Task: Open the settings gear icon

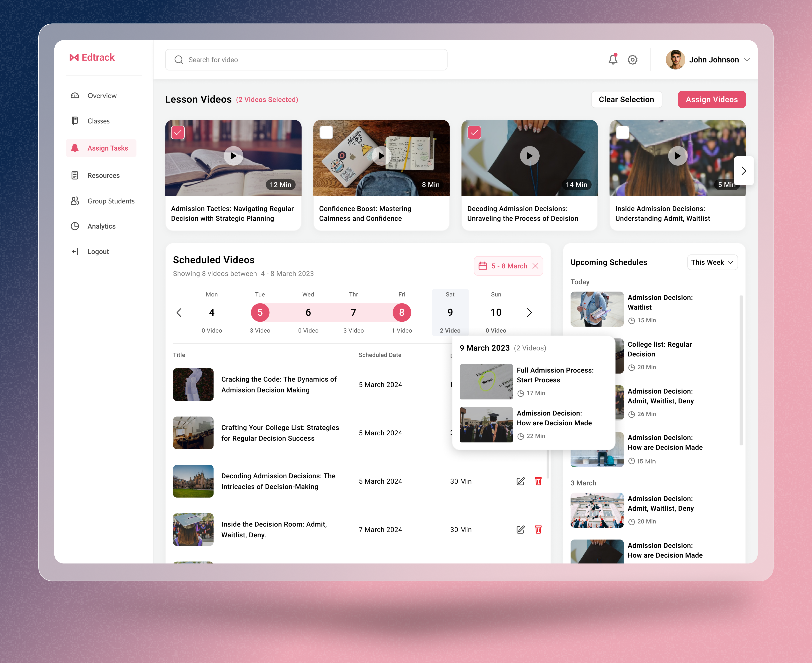Action: pyautogui.click(x=632, y=60)
